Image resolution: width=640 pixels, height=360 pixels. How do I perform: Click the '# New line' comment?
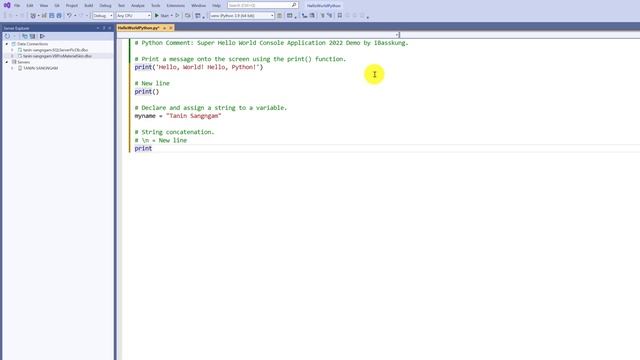pos(152,83)
